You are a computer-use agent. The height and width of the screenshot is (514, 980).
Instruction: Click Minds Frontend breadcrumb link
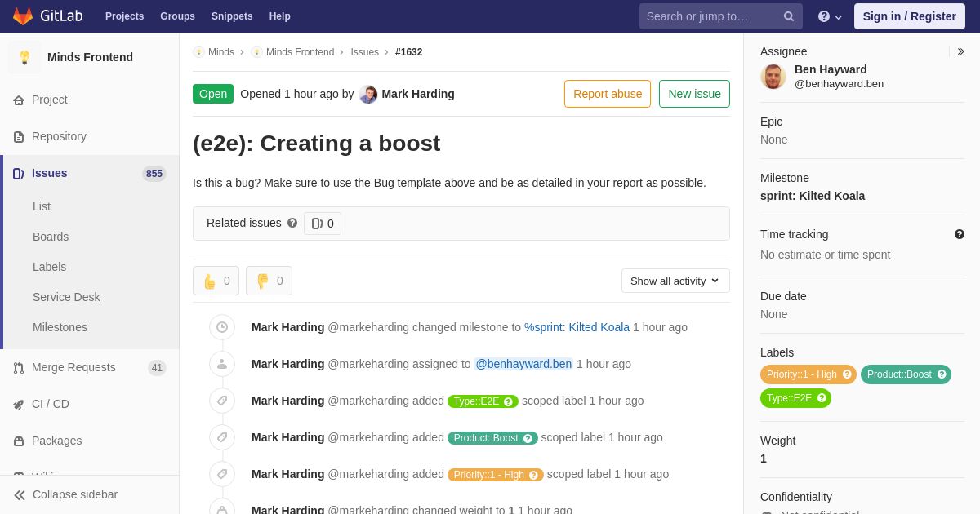300,52
